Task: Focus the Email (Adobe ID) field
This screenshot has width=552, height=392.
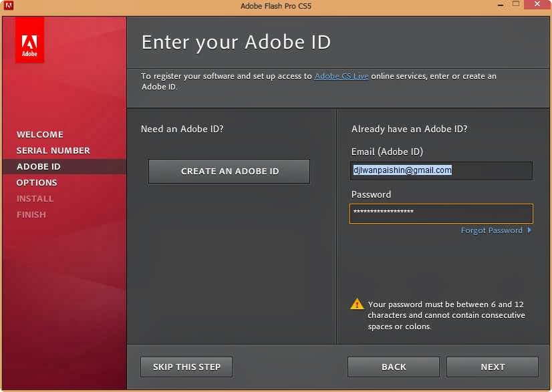Action: (x=442, y=171)
